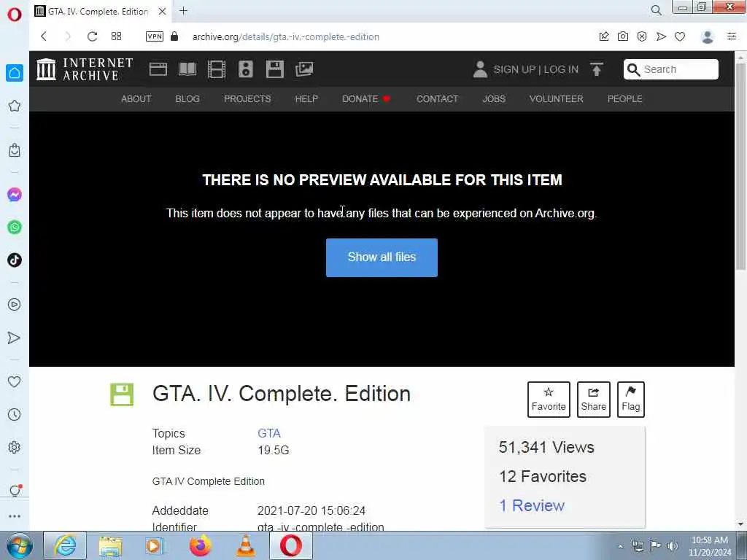Open Web archive media icon
Image resolution: width=747 pixels, height=560 pixels.
point(158,69)
